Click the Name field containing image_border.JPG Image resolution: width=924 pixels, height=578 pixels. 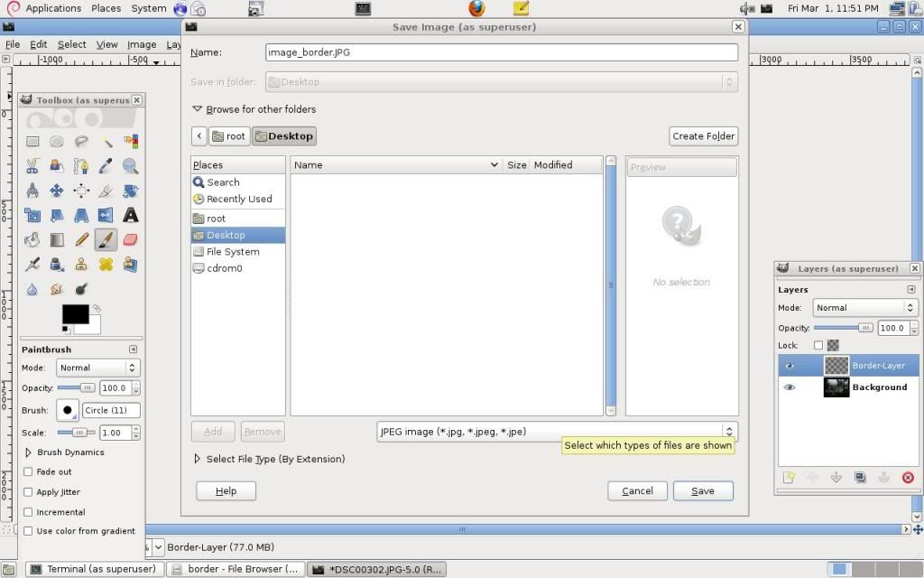point(502,52)
